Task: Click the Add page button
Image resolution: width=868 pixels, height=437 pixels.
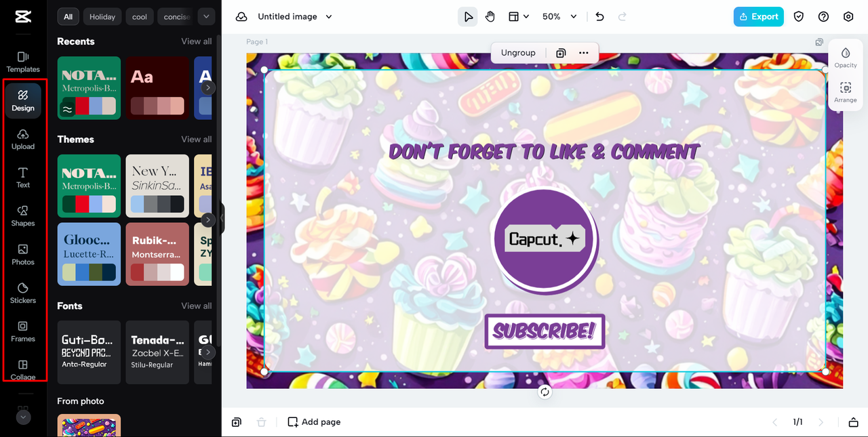Action: click(314, 422)
